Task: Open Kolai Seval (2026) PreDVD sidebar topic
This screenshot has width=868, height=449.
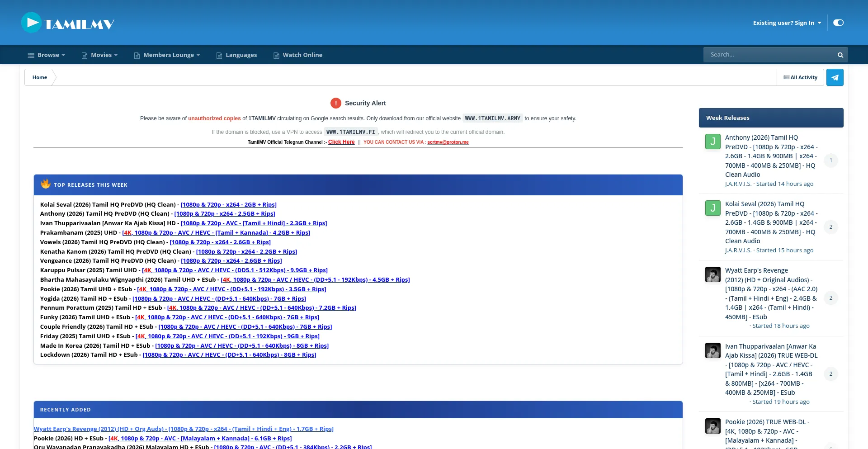Action: [771, 222]
